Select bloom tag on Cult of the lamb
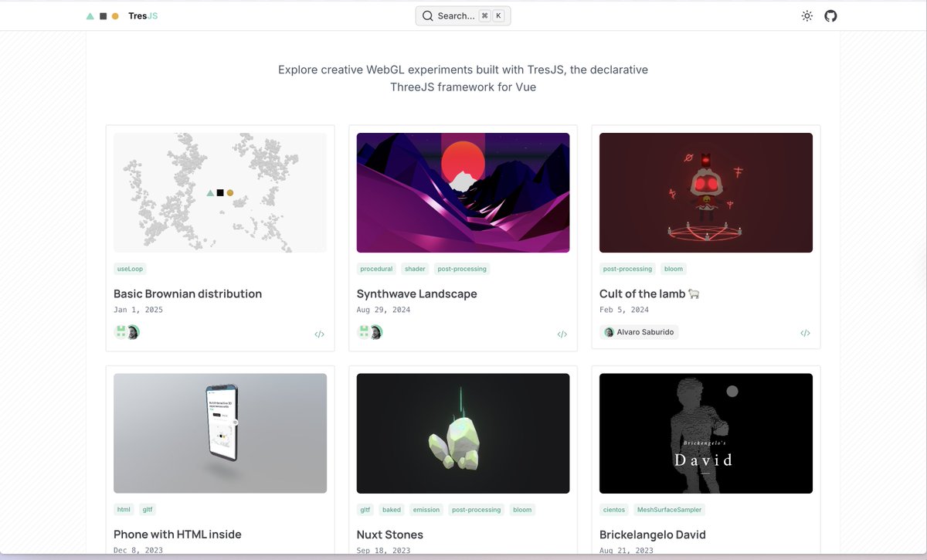The width and height of the screenshot is (927, 560). pyautogui.click(x=674, y=269)
